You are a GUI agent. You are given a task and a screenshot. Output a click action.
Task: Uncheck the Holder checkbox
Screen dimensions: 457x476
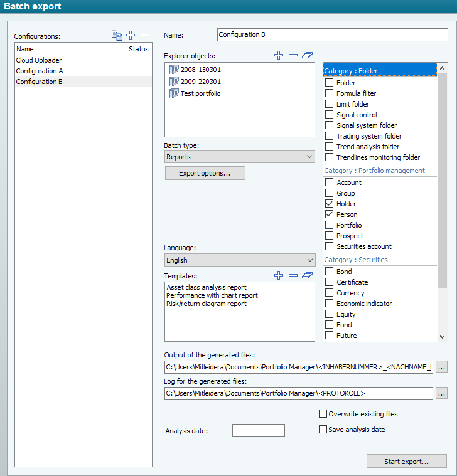click(329, 204)
